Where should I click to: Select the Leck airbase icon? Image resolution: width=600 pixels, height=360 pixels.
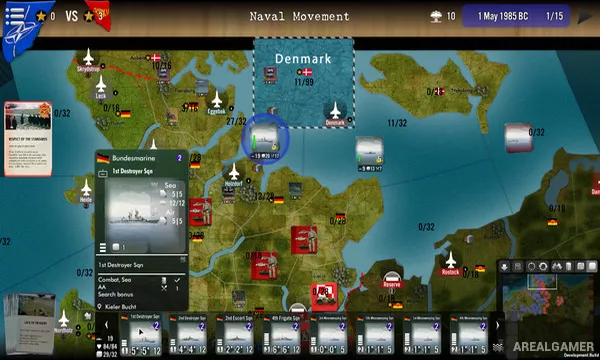point(101,87)
